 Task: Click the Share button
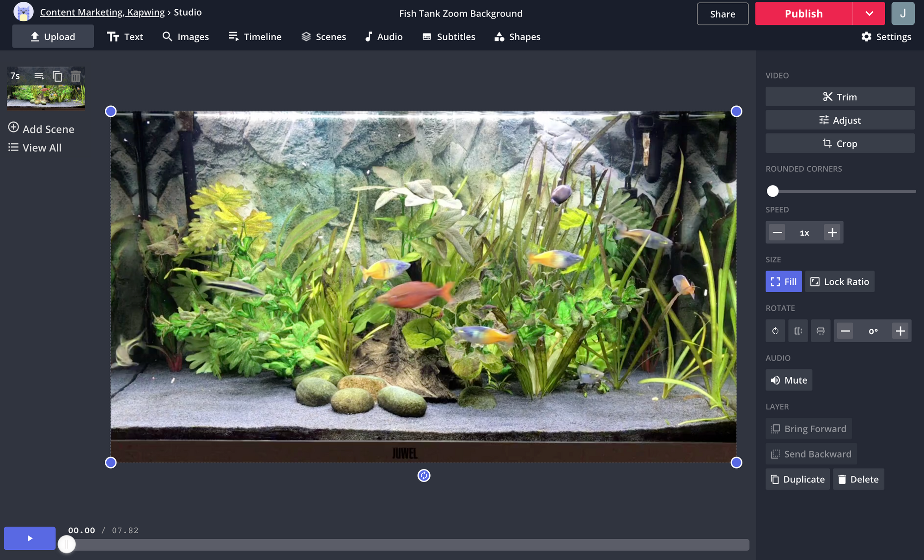(723, 13)
